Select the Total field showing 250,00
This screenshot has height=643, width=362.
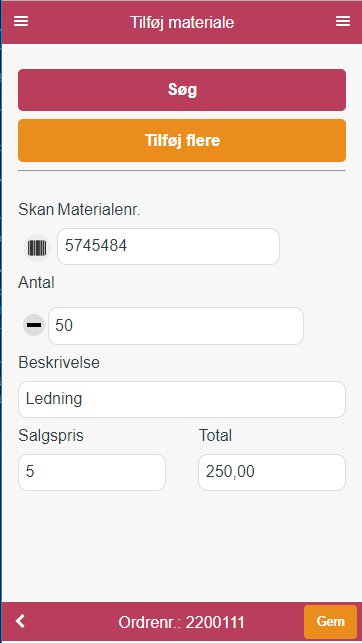(x=272, y=472)
